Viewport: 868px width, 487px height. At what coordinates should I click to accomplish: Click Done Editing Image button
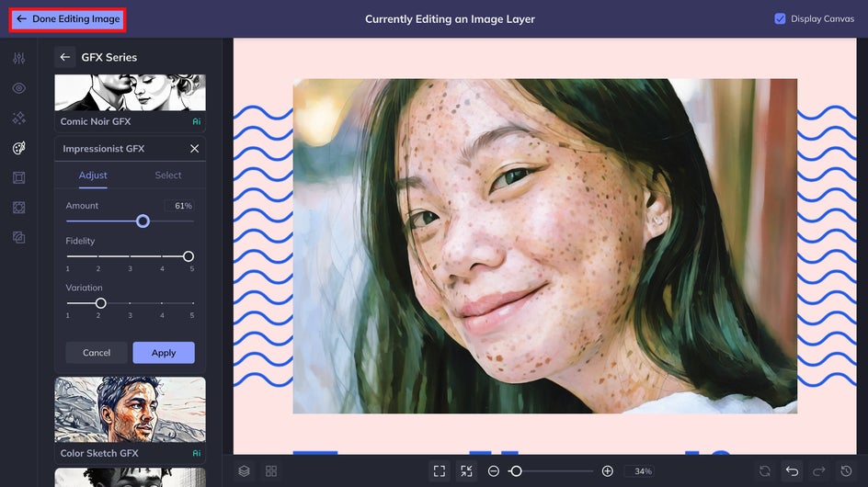68,18
